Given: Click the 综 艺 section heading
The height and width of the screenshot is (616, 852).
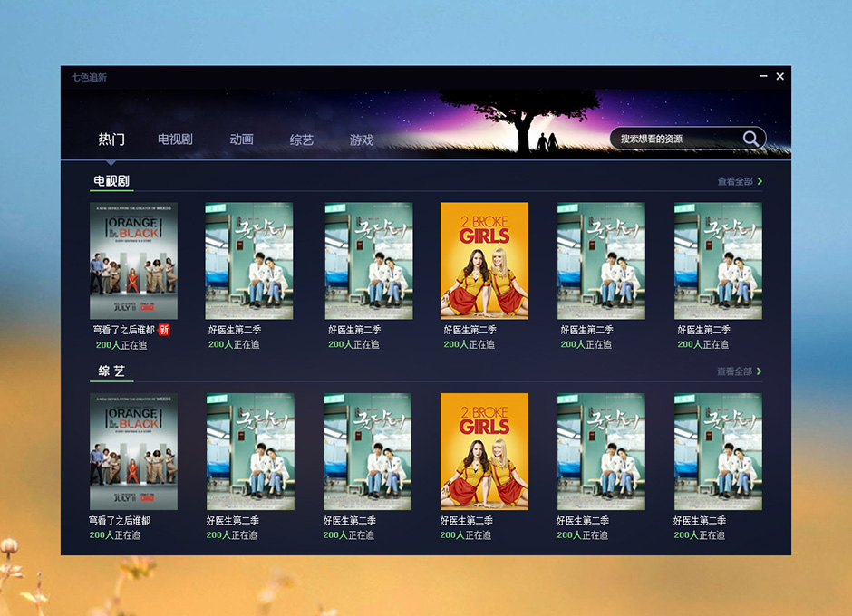Looking at the screenshot, I should (x=111, y=371).
